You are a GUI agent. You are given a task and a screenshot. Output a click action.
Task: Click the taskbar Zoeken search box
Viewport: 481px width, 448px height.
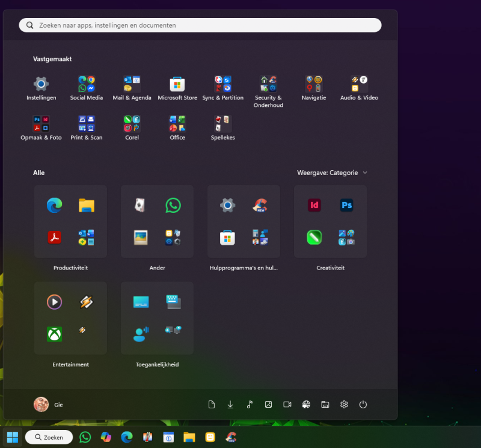pos(49,437)
